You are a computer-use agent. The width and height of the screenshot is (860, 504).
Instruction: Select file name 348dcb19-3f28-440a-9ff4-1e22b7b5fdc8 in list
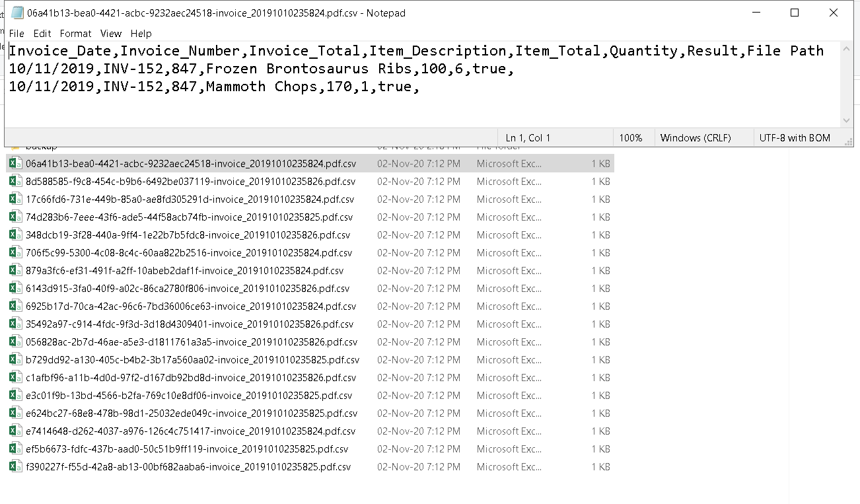pyautogui.click(x=188, y=234)
